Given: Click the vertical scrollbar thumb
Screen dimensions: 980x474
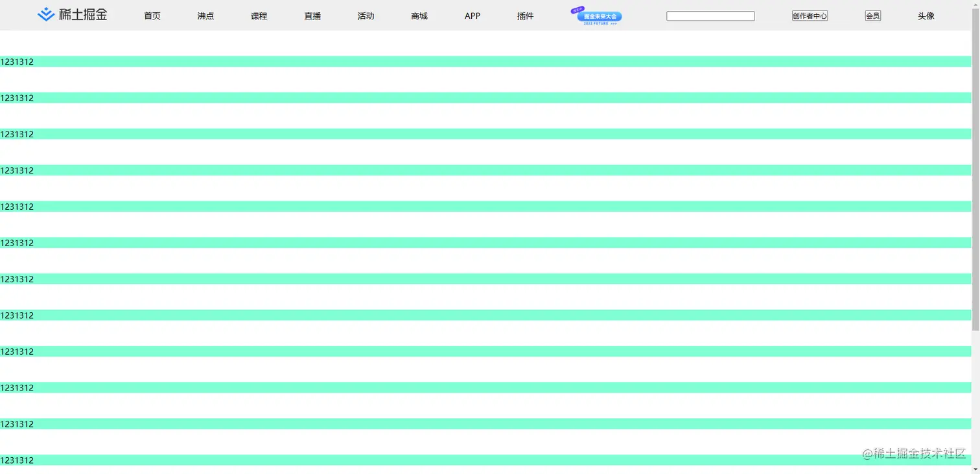Looking at the screenshot, I should (x=975, y=170).
